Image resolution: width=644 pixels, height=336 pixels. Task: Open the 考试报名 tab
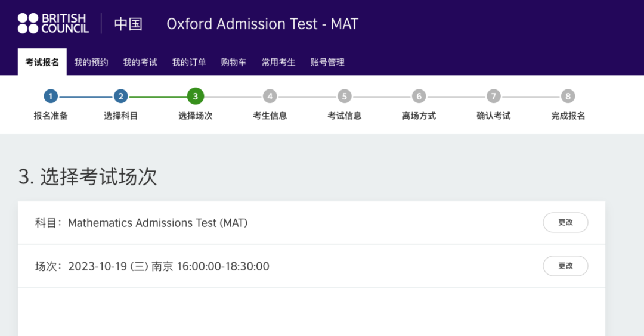point(42,62)
